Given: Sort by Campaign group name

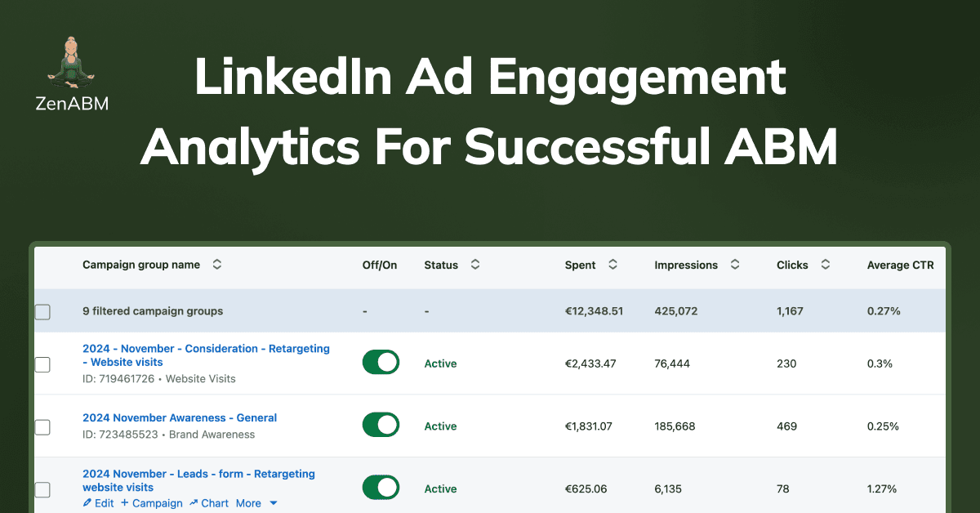Looking at the screenshot, I should tap(216, 265).
